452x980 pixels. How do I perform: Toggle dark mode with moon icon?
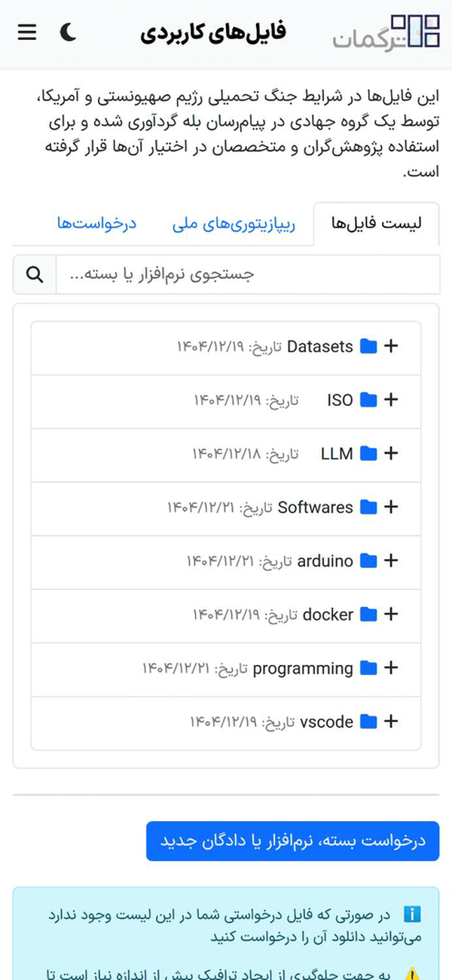tap(68, 32)
